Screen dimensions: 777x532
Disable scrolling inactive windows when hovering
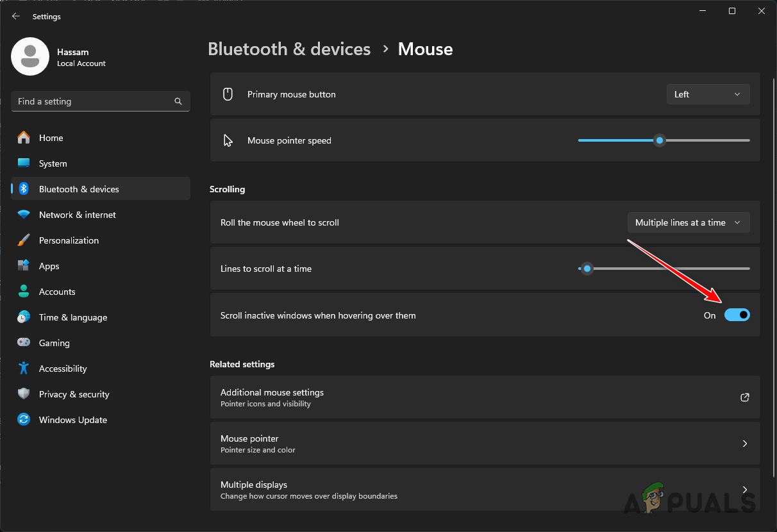[x=737, y=315]
